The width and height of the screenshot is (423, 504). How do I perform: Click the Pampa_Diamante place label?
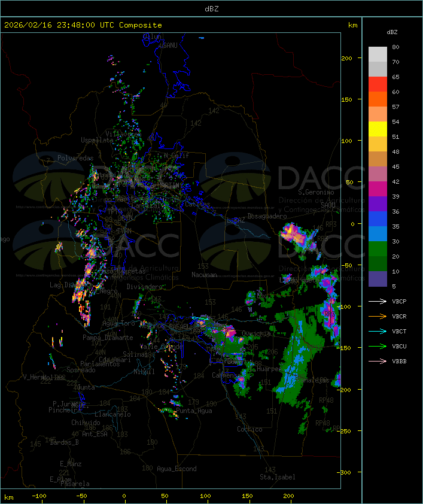tap(108, 338)
